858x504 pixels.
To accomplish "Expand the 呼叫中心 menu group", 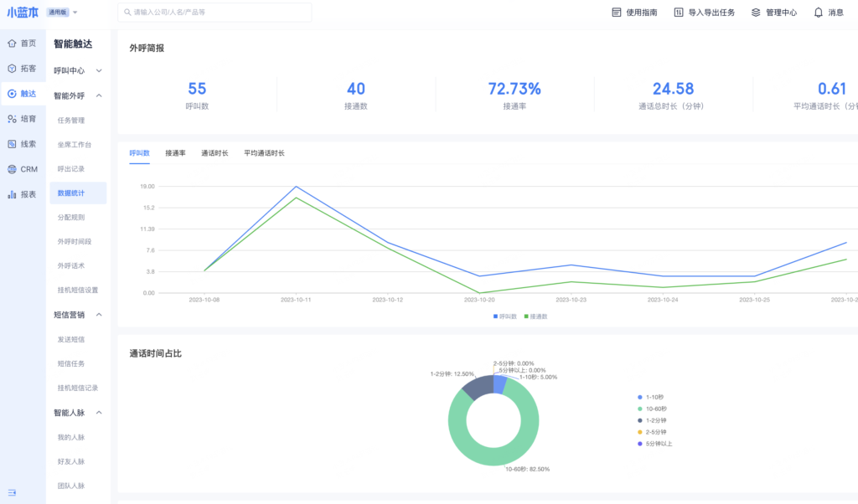I will pos(78,71).
